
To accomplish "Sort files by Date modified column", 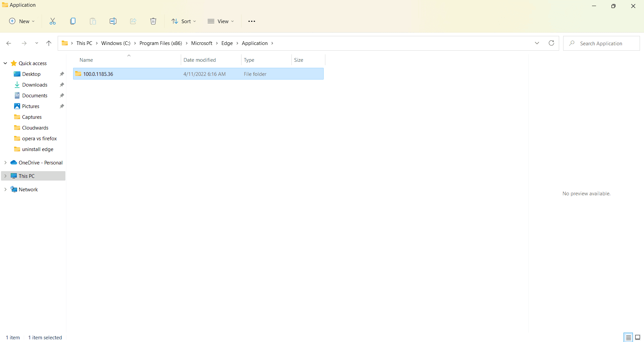I will 200,60.
